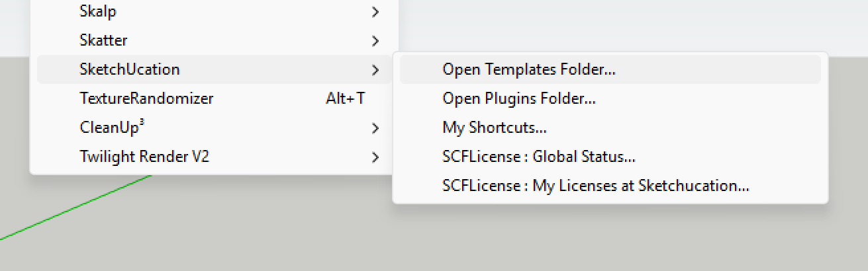Image resolution: width=868 pixels, height=271 pixels.
Task: Select the SketchUcation menu item
Action: 130,69
